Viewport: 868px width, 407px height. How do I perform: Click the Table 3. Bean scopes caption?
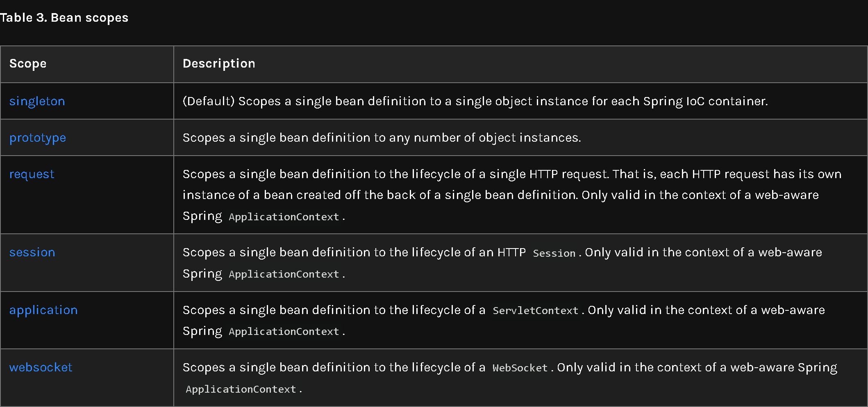(64, 18)
